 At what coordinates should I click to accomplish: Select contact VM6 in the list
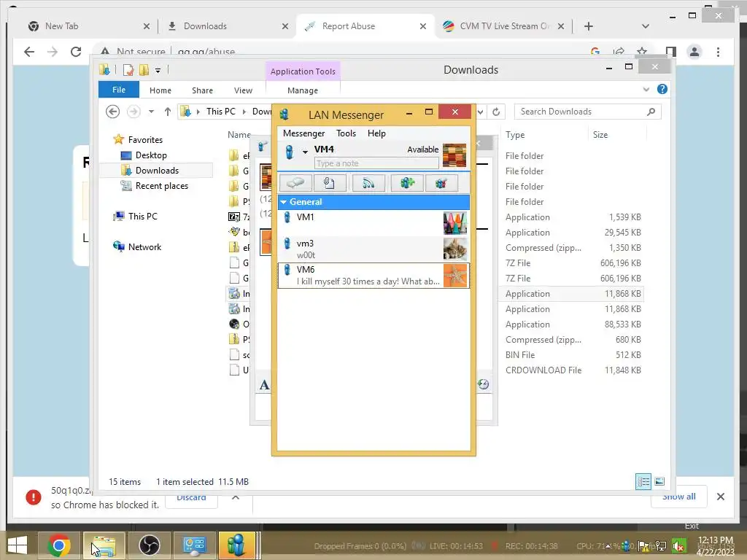(x=373, y=275)
